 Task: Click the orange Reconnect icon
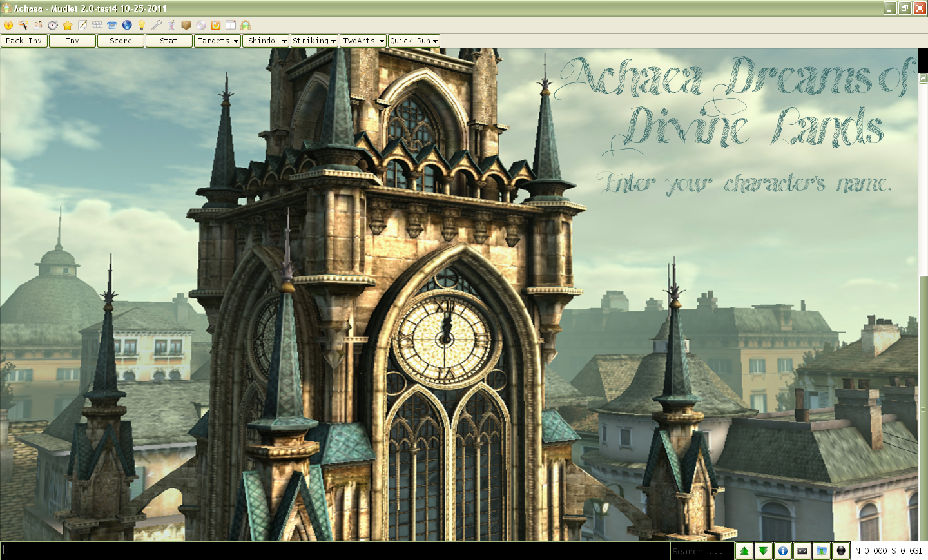[216, 25]
